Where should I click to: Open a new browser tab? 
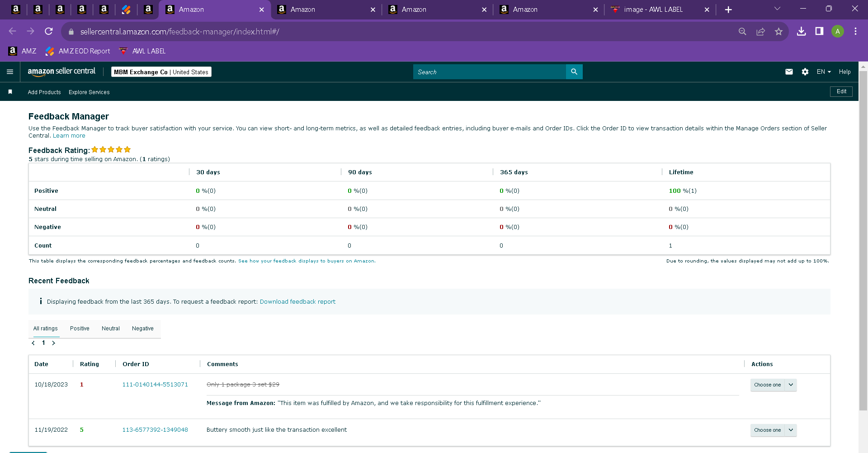coord(728,10)
